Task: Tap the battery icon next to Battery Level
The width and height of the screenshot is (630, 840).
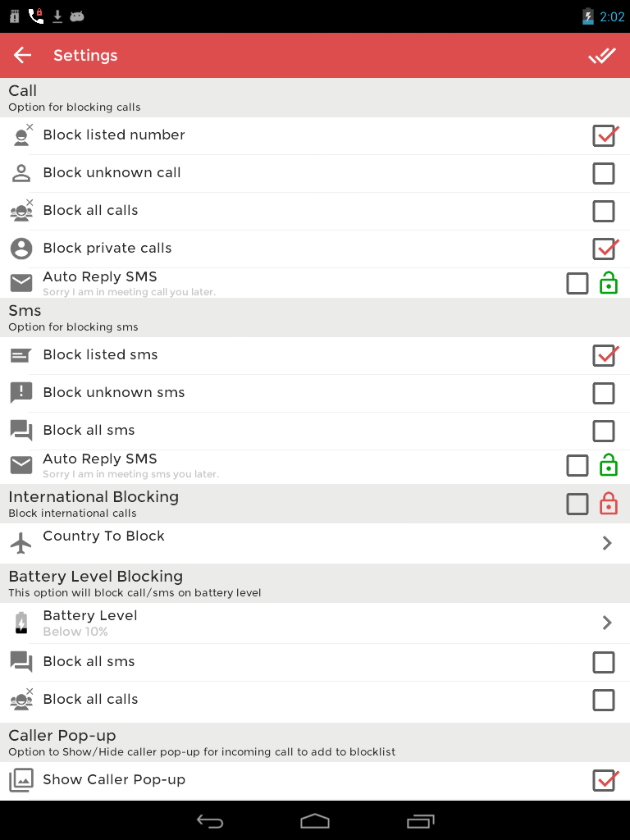Action: coord(21,623)
